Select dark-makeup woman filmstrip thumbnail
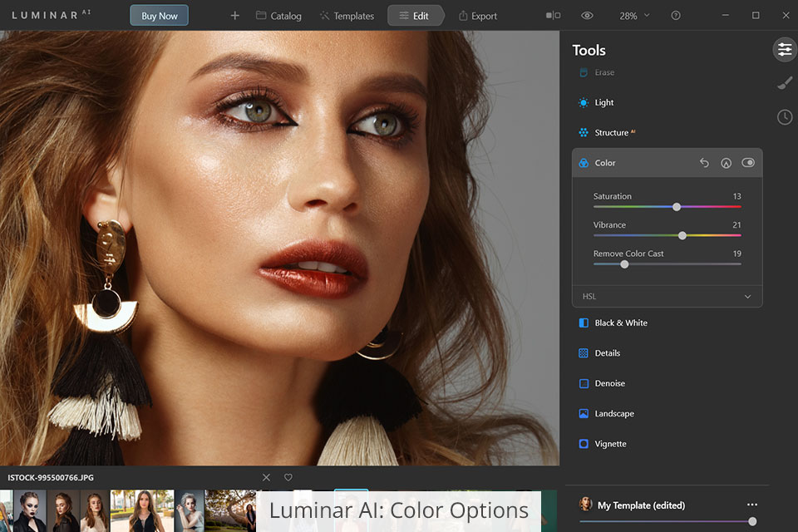 tap(30, 511)
